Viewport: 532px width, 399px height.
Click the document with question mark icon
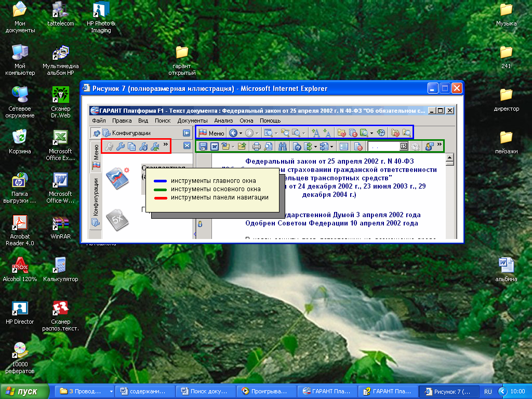click(297, 146)
